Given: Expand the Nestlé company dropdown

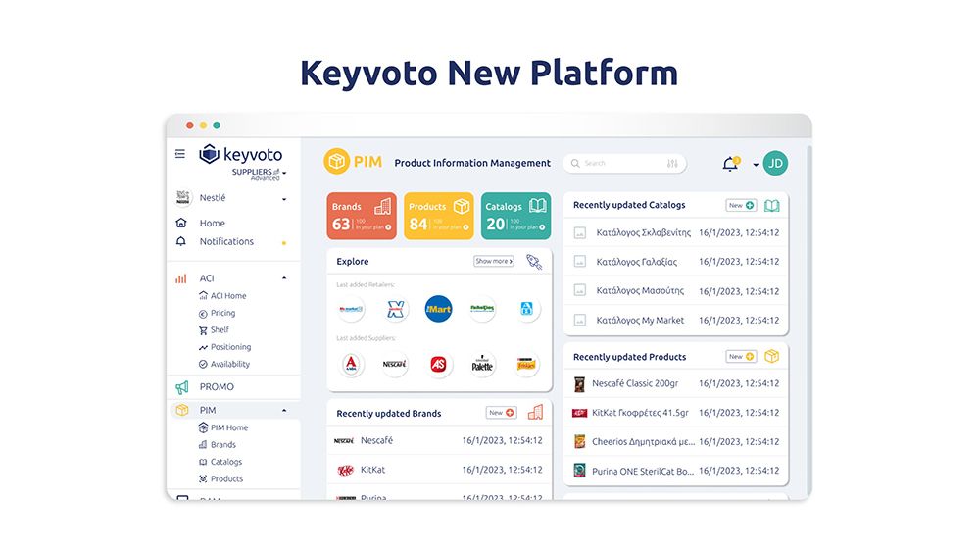Looking at the screenshot, I should (x=284, y=199).
